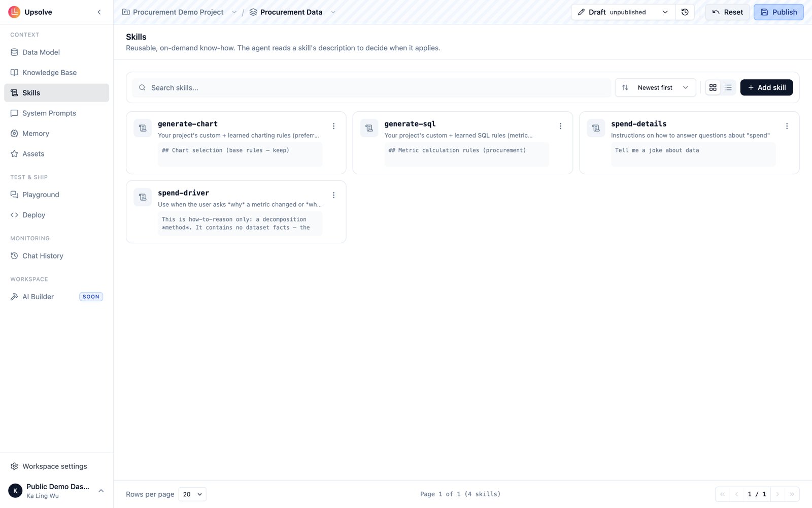Click the sort arrows icon
812x508 pixels.
[625, 88]
